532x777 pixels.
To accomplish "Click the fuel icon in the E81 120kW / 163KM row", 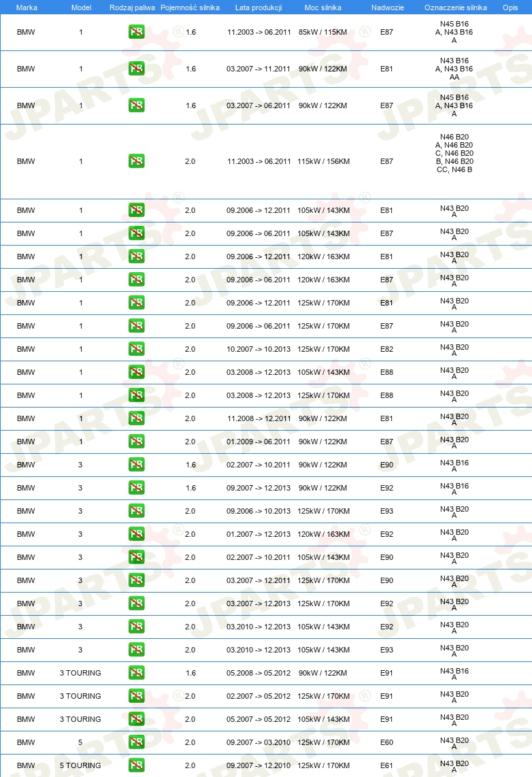I will pos(136,257).
